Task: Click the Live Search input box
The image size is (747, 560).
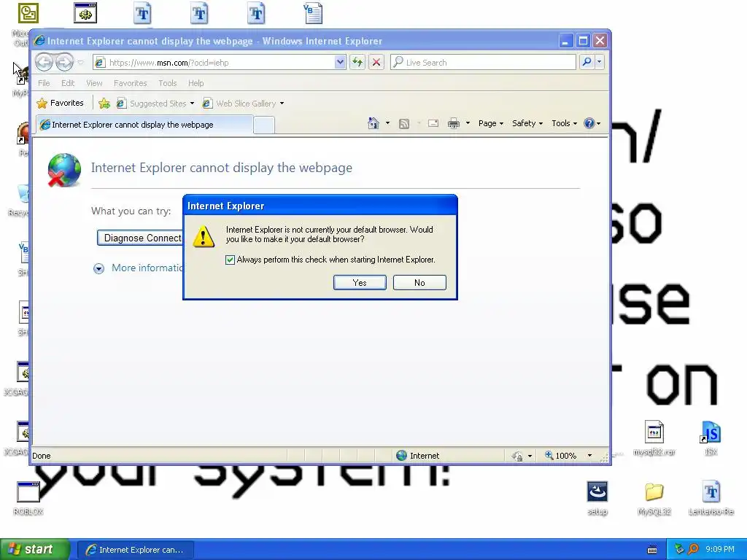Action: click(483, 63)
